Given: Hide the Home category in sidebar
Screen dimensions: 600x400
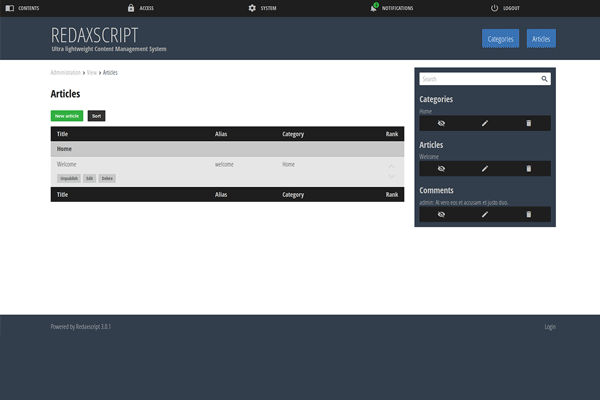Looking at the screenshot, I should coord(441,123).
